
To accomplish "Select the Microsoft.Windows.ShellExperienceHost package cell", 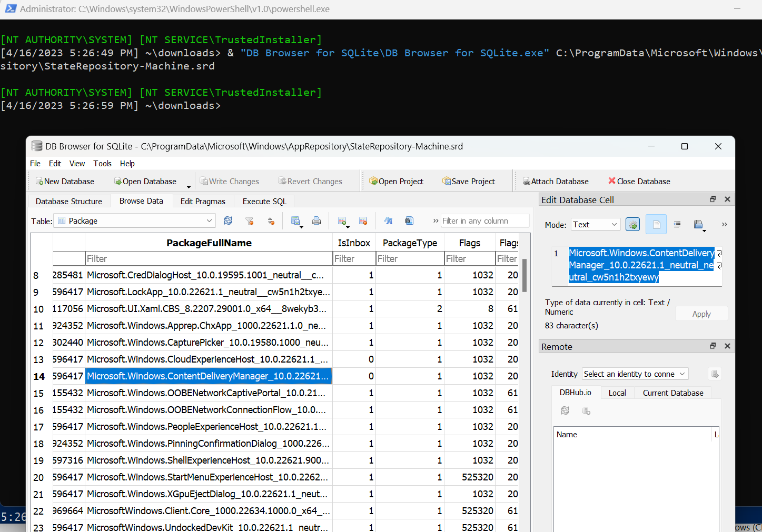I will click(x=209, y=460).
